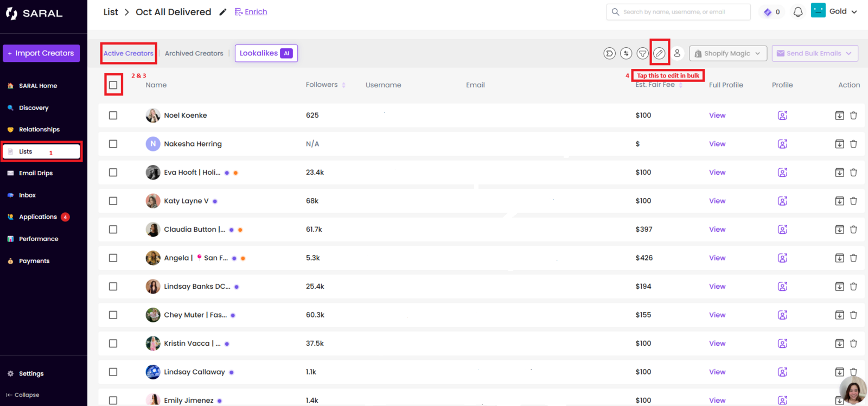View full profile of Claudia Button
This screenshot has height=406, width=868.
click(x=717, y=229)
